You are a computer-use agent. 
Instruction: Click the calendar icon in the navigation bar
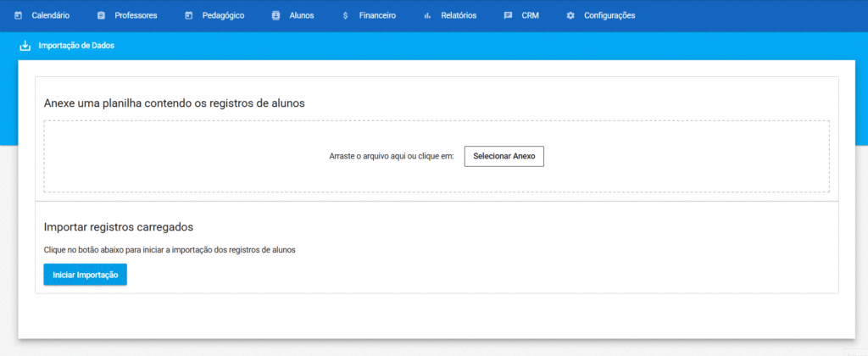click(x=19, y=15)
